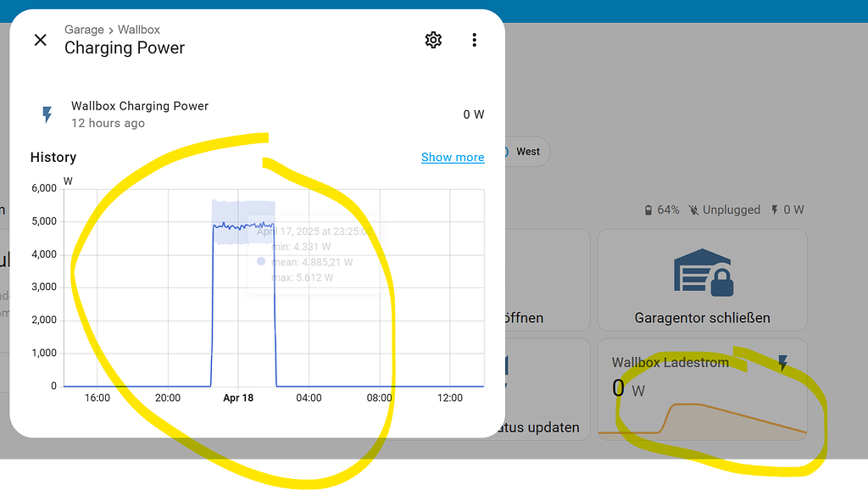Screen dimensions: 868x490
Task: Select the West chip
Action: point(527,152)
